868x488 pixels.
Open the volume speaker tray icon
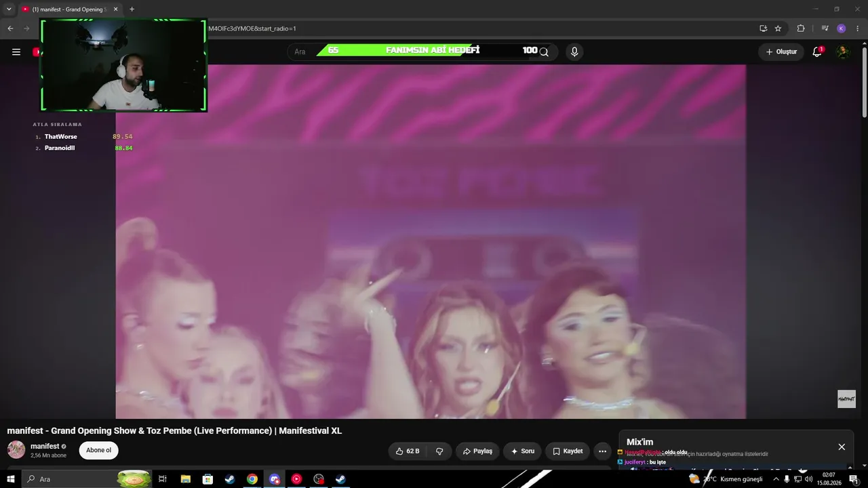point(808,479)
